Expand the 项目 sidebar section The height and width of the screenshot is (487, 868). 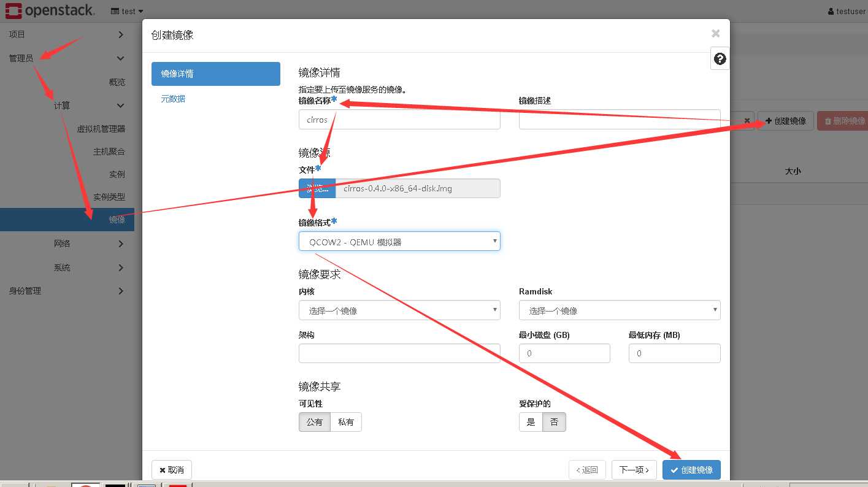(67, 34)
